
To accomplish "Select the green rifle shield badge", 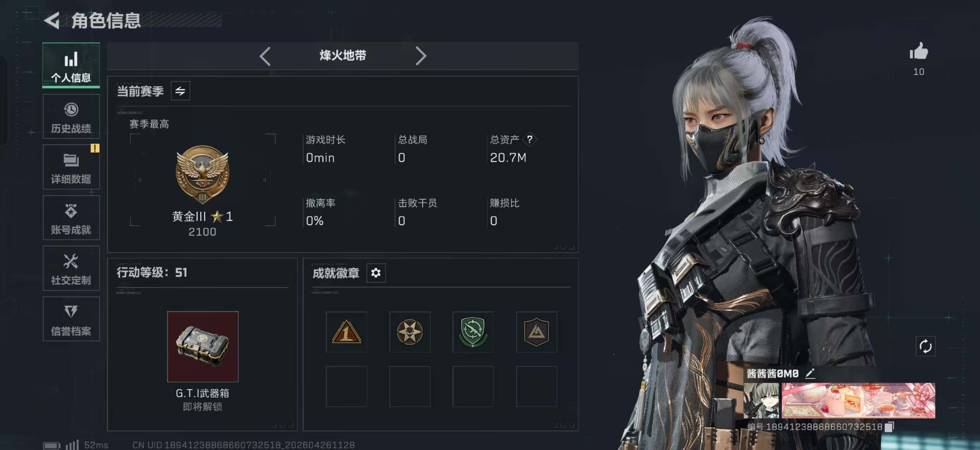I will click(x=473, y=332).
